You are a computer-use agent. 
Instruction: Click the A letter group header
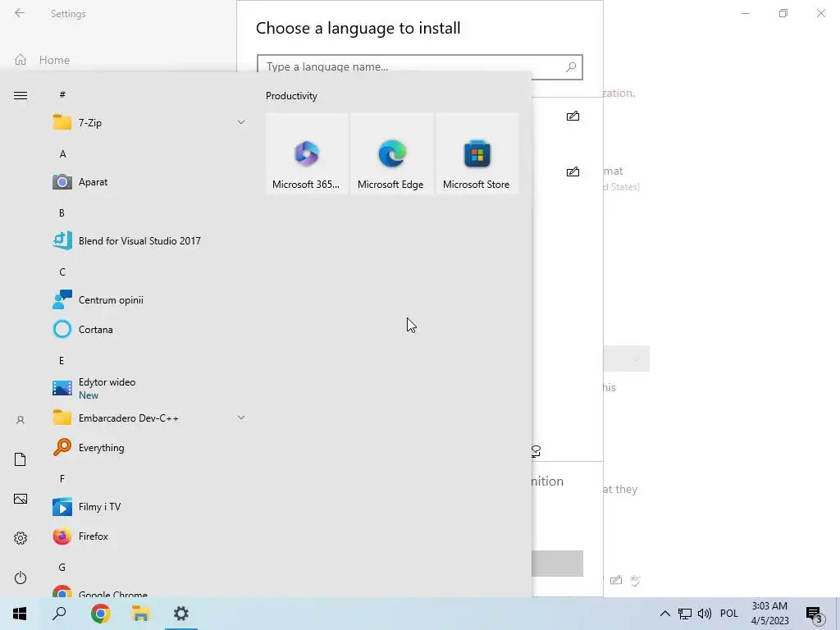62,153
